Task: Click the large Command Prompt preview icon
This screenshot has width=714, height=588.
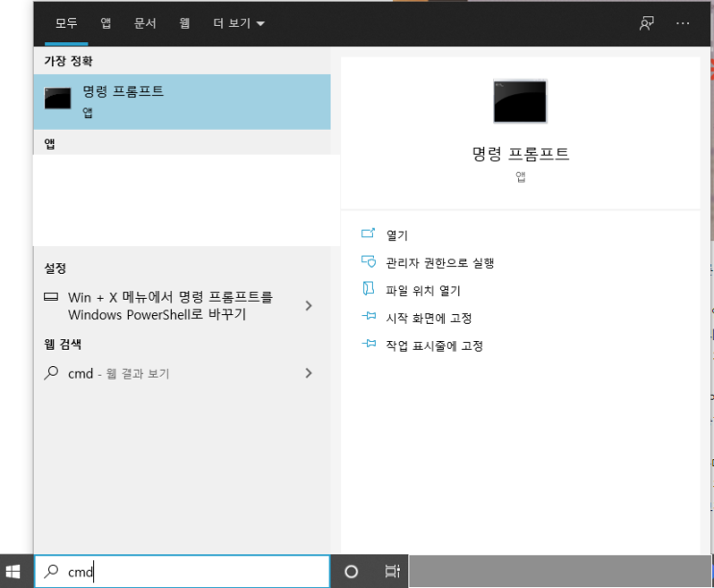Action: pyautogui.click(x=520, y=102)
